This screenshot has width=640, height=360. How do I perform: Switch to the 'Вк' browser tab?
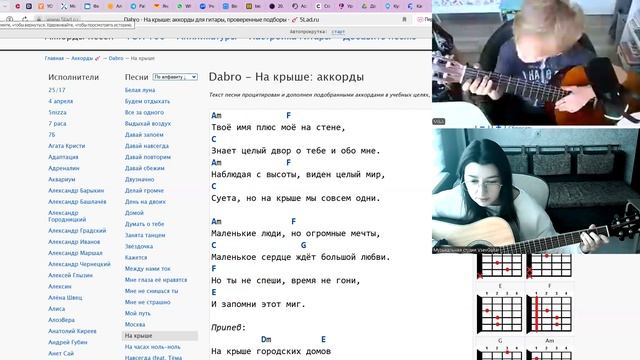click(231, 6)
